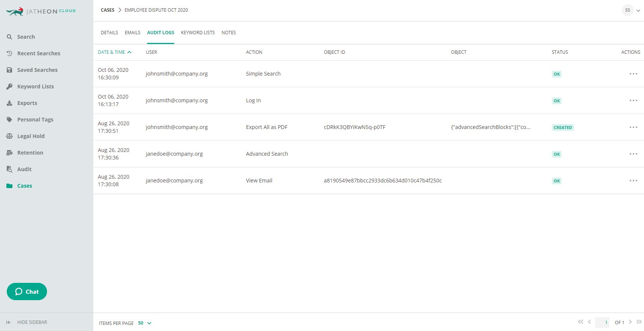Click timestamp Oct 06, 2020 16:30:09
This screenshot has height=331, width=644.
click(113, 74)
